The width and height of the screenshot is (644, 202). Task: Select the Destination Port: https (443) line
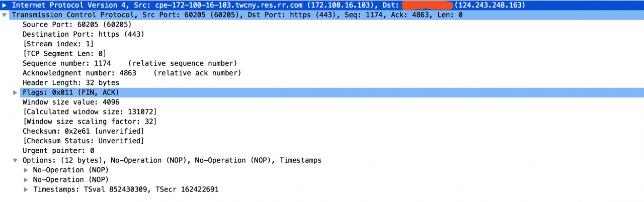click(x=83, y=34)
